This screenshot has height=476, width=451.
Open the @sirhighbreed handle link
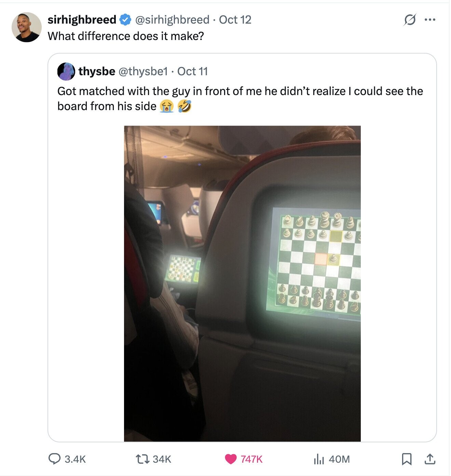(172, 20)
